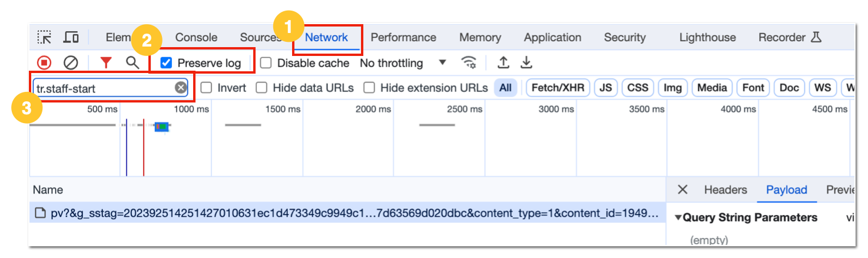Enable the Disable cache checkbox
868x258 pixels.
(266, 63)
